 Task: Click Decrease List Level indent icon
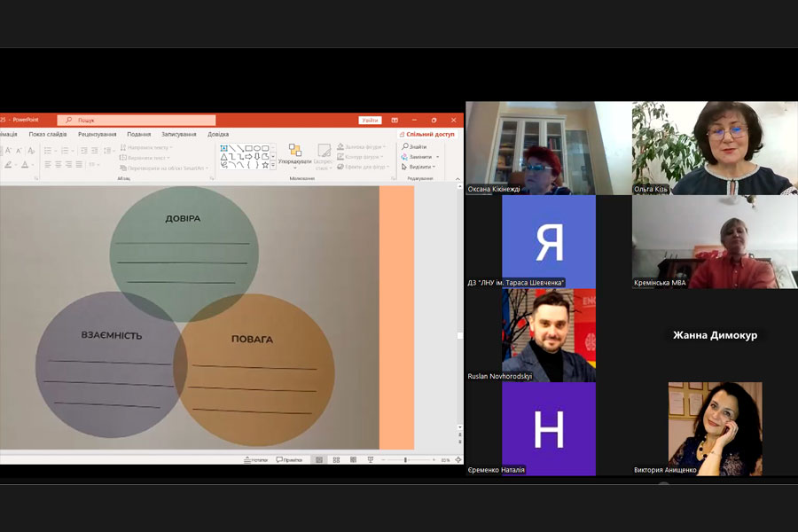coord(84,151)
